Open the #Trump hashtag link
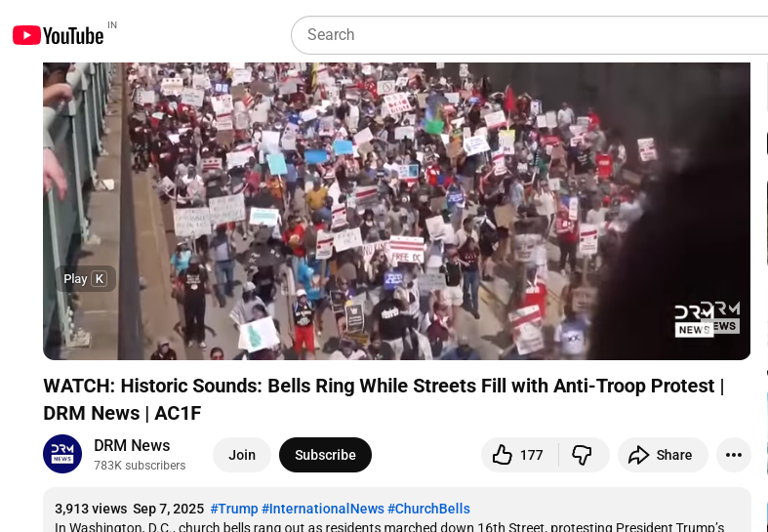Image resolution: width=768 pixels, height=532 pixels. (x=234, y=509)
